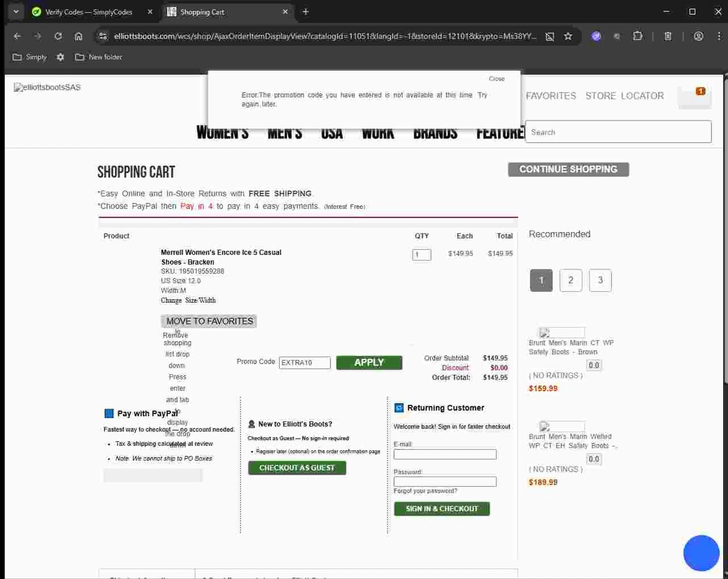Open the MEN'S menu
The width and height of the screenshot is (728, 579).
(285, 134)
